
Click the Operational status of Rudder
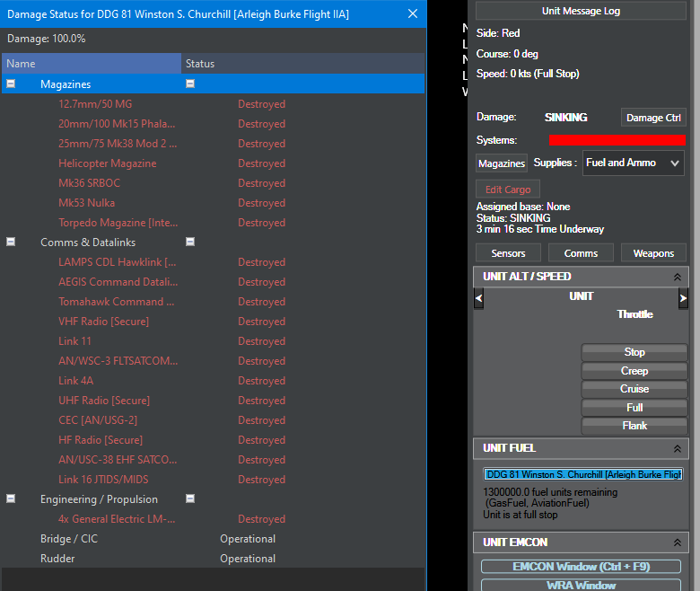[248, 559]
